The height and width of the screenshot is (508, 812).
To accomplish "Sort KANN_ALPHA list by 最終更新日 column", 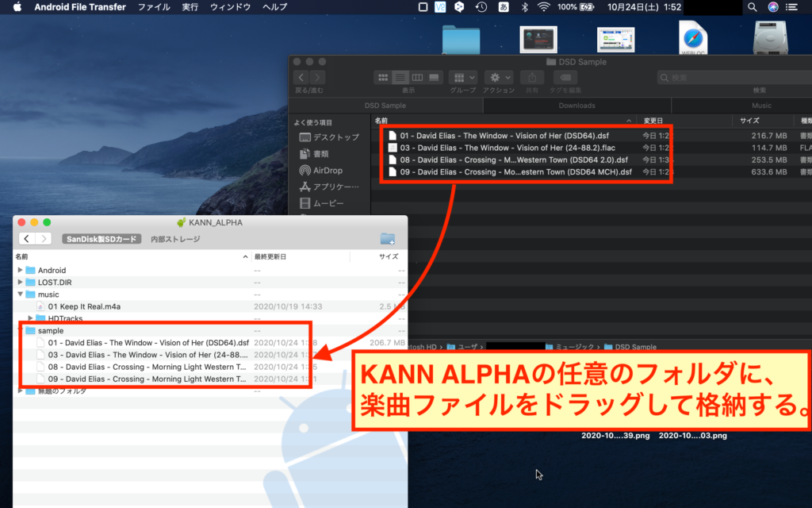I will click(x=301, y=256).
